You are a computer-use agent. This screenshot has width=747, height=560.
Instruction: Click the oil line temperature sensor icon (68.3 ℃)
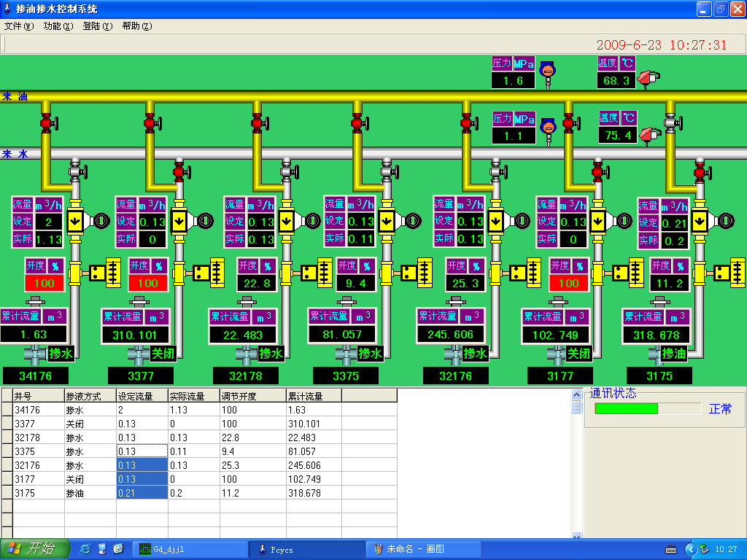648,78
